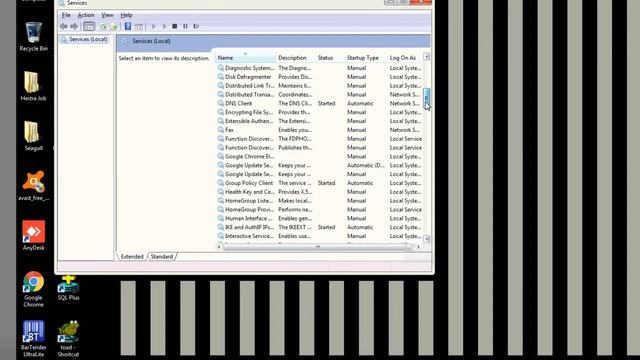Select the Google Chrome El... service

pos(320,157)
